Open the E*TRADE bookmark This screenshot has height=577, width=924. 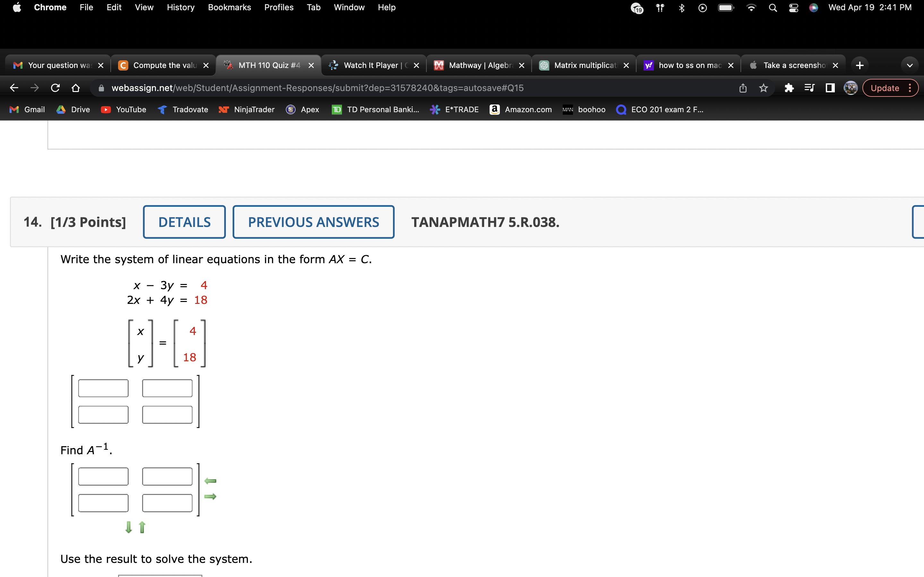454,110
